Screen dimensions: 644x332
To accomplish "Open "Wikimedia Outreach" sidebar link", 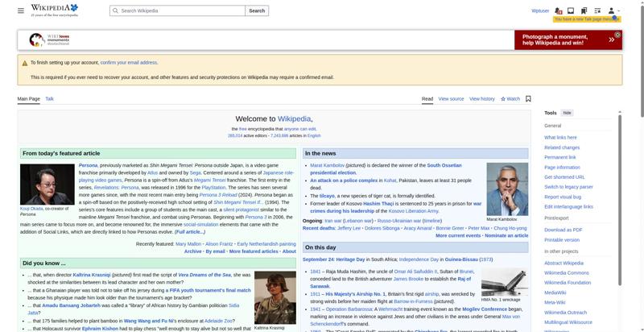I will [x=566, y=313].
